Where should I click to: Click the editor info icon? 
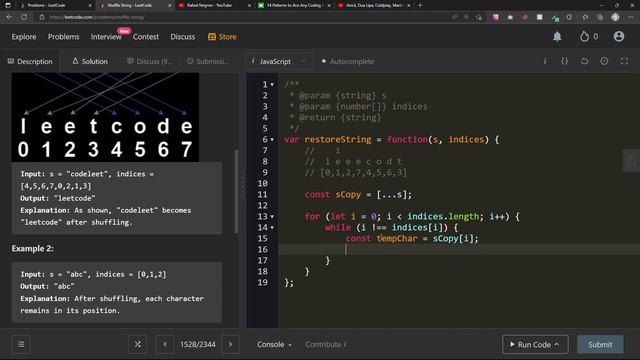click(545, 61)
